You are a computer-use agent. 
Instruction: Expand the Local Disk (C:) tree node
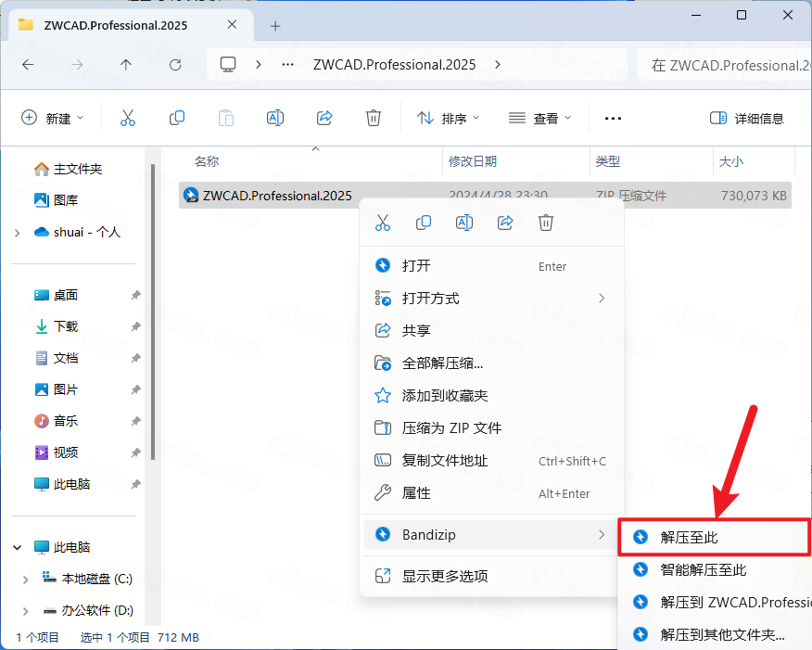tap(25, 579)
